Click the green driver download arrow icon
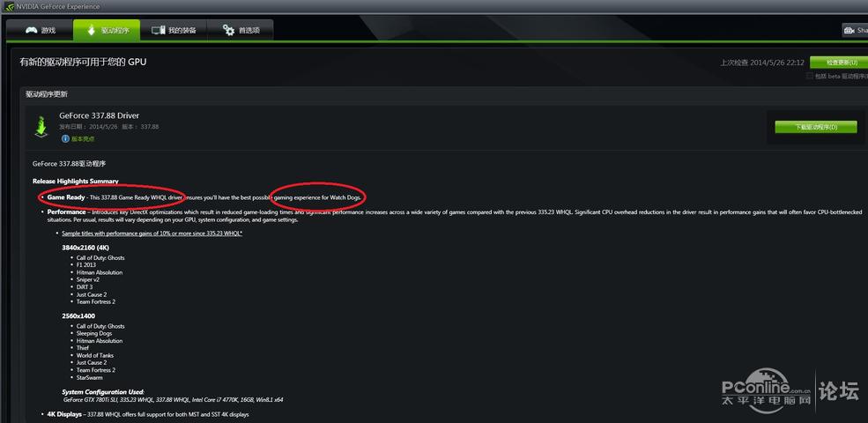The image size is (868, 423). click(41, 126)
